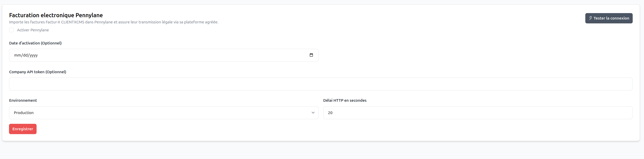
Task: Click the Factur-X import description text
Action: (114, 22)
